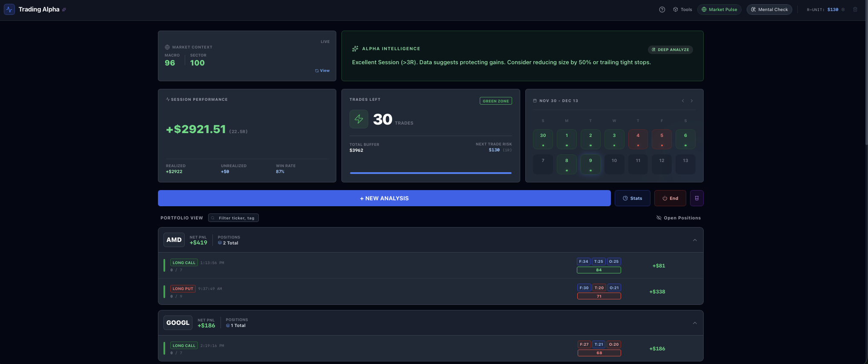
Task: Open the AMD Long Put position row
Action: pyautogui.click(x=430, y=292)
